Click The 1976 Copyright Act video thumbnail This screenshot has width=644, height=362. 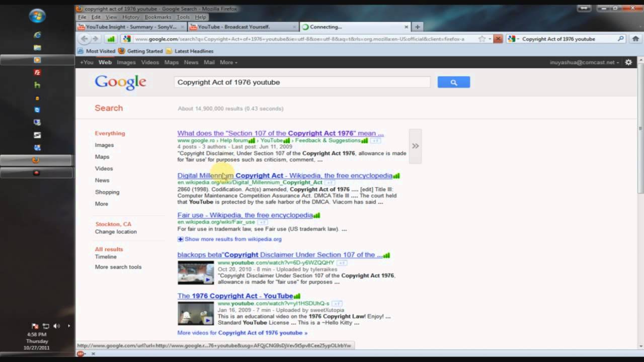point(196,313)
